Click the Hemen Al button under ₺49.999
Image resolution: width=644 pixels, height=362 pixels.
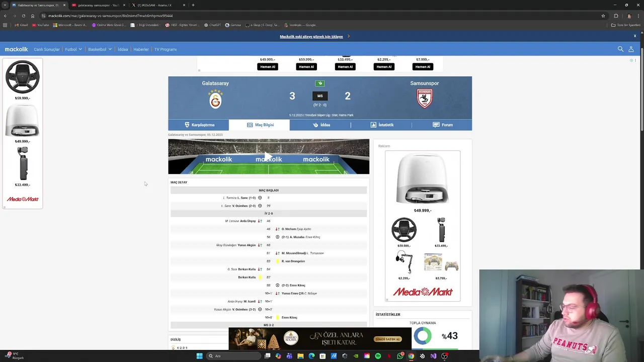[268, 66]
